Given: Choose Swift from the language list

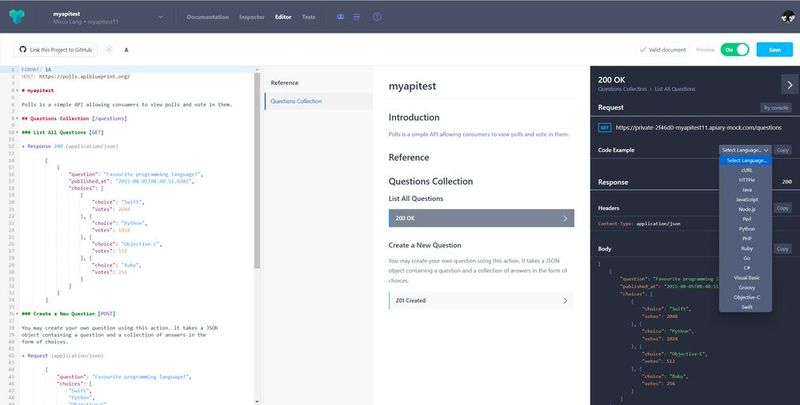Looking at the screenshot, I should [746, 307].
